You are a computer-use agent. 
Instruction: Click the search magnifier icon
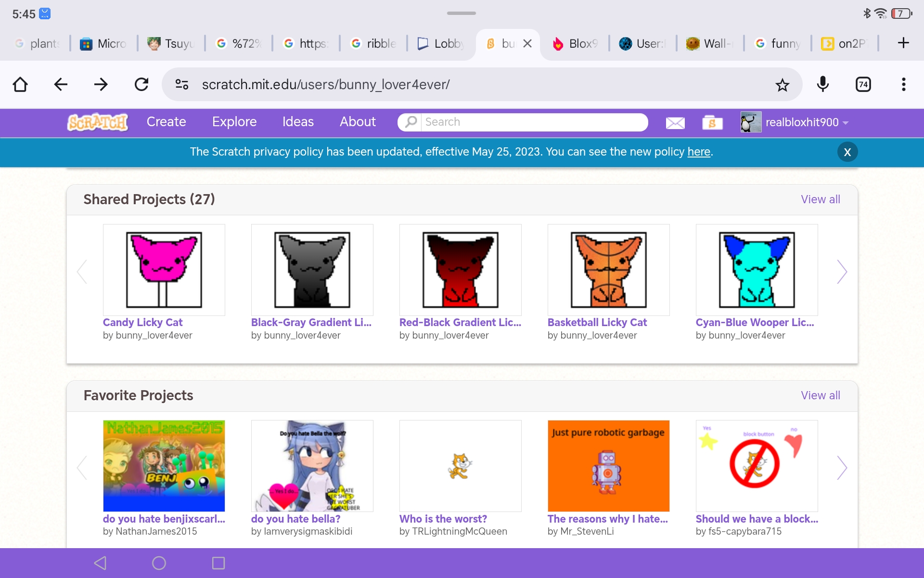[410, 122]
